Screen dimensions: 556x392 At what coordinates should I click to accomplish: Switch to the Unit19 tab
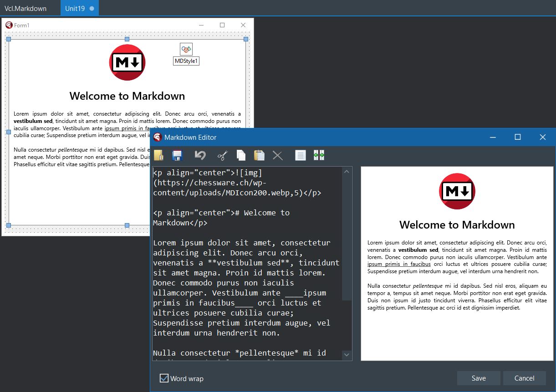click(x=79, y=8)
